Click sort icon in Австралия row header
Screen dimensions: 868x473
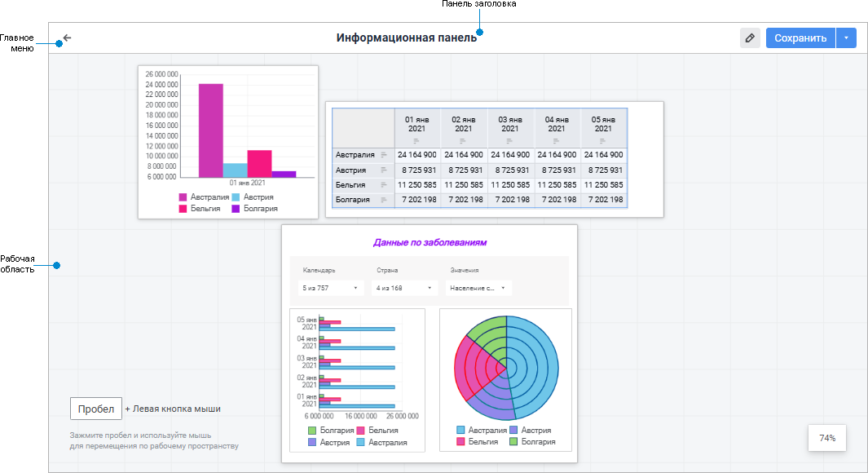point(384,155)
